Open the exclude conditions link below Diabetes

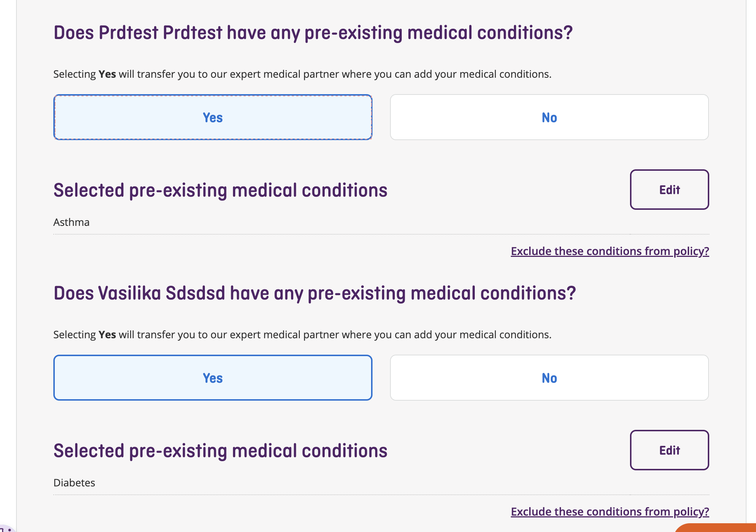610,512
